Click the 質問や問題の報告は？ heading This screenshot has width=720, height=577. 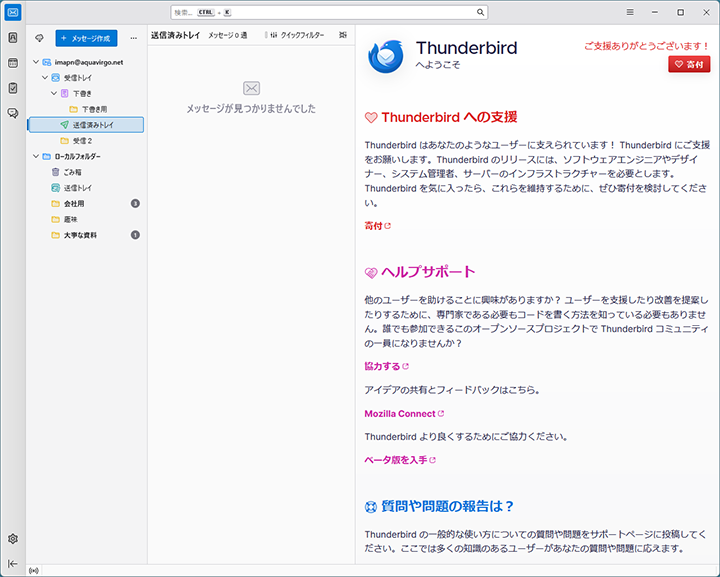click(448, 506)
